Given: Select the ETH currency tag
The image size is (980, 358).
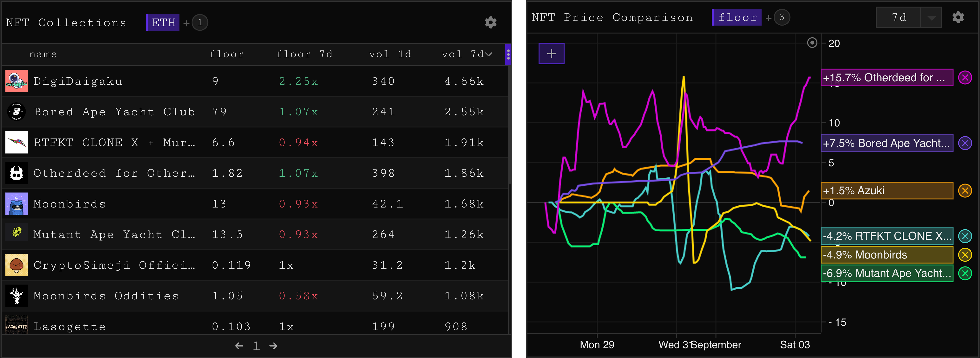Looking at the screenshot, I should click(163, 22).
